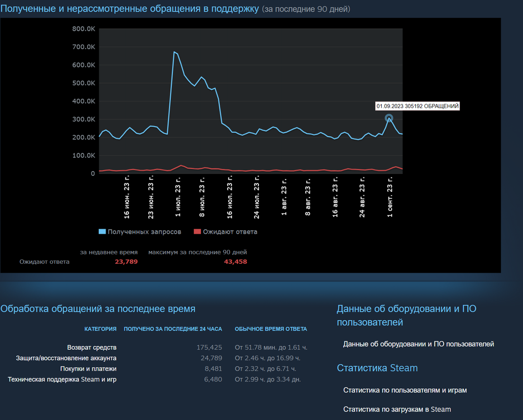Click the '01.09.2023 305192 ОБРАЩЕНИЙ' tooltip

coord(418,107)
